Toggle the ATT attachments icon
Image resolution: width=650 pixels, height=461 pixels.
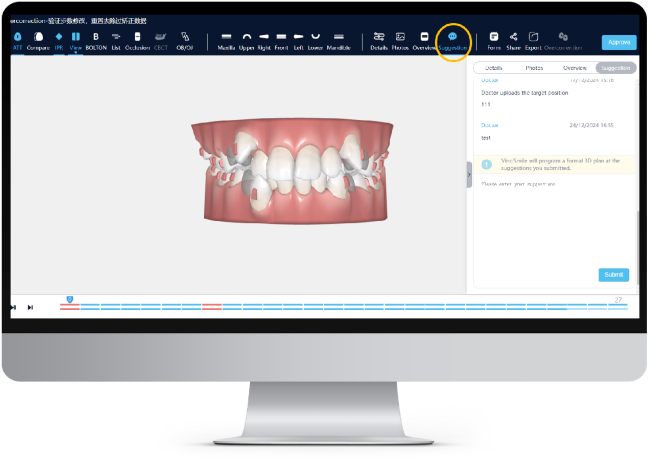point(17,39)
